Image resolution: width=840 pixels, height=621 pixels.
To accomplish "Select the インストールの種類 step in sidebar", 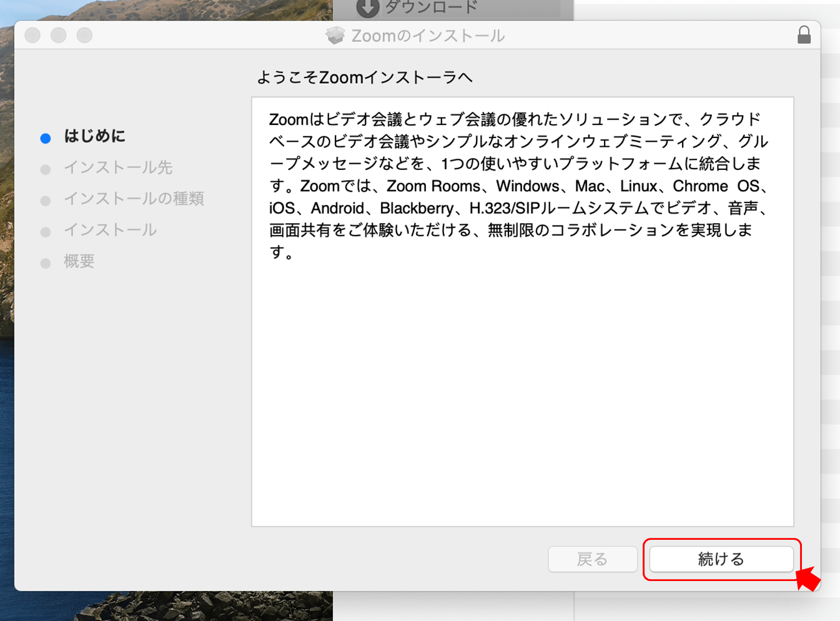I will [x=134, y=199].
